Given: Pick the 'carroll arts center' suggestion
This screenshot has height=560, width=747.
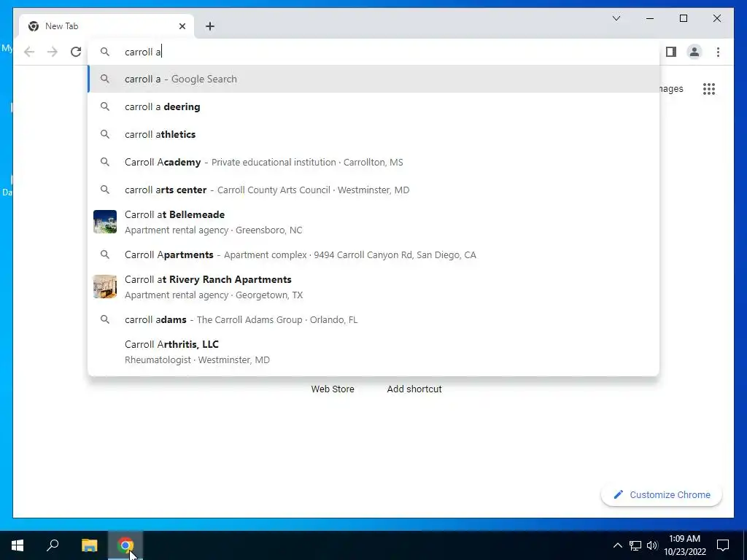Looking at the screenshot, I should point(374,190).
